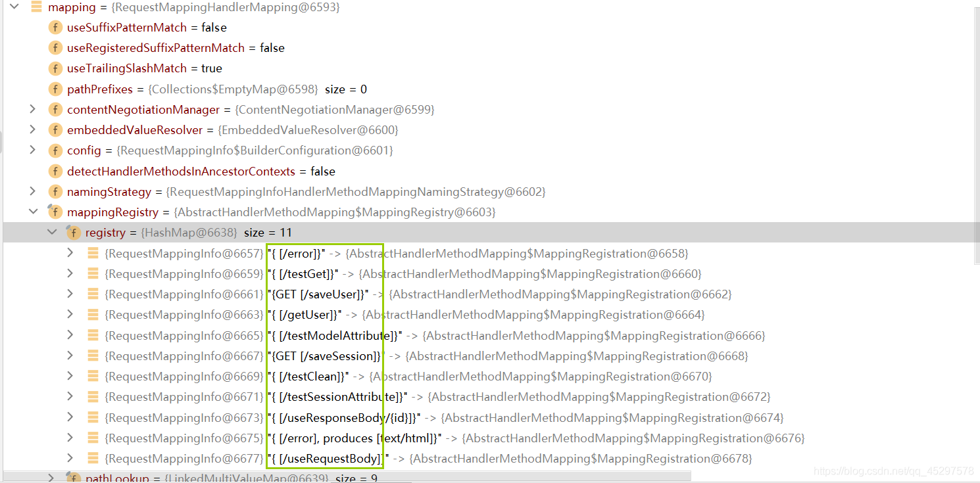
Task: Click entry icon of RequestMappingInfo@6677
Action: point(93,458)
